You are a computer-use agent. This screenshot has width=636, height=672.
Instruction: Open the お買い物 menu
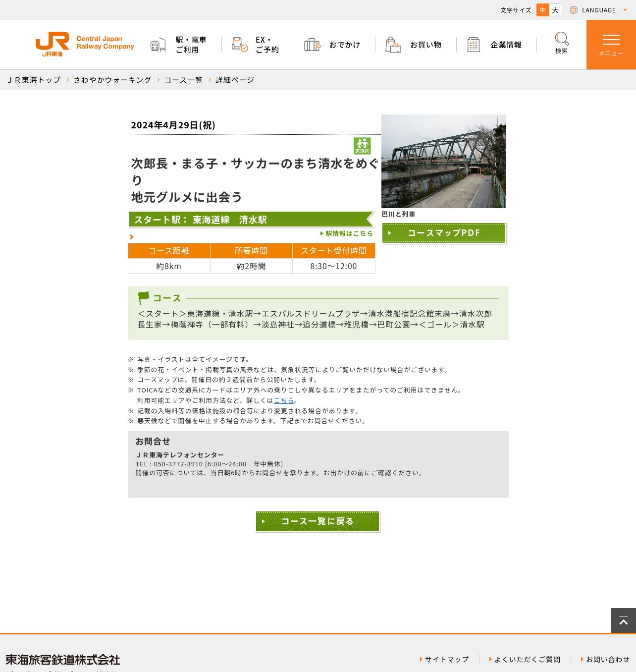(x=425, y=45)
